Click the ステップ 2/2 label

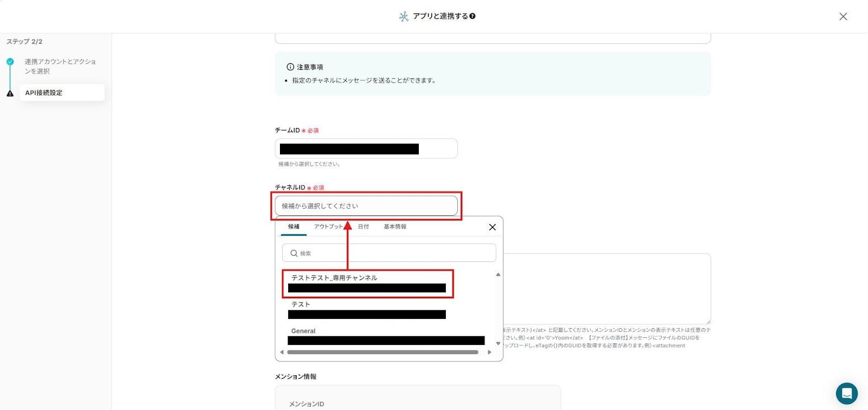[x=24, y=42]
